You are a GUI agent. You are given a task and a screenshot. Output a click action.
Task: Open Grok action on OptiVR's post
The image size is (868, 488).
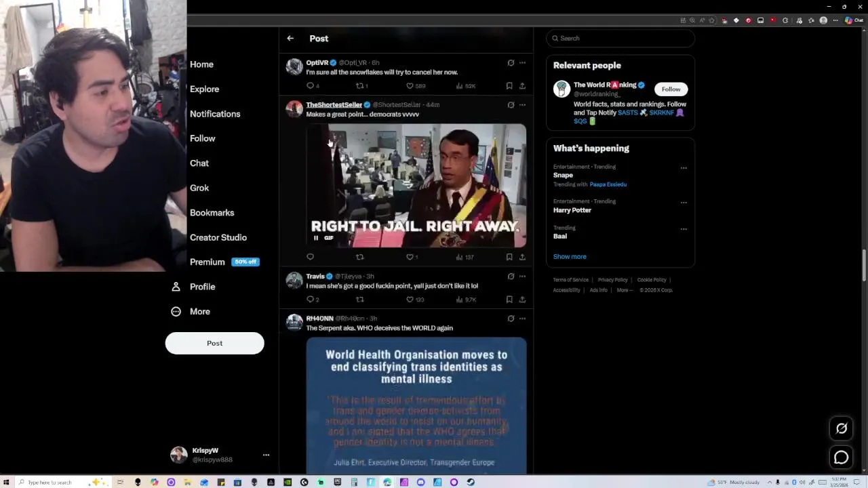click(511, 63)
